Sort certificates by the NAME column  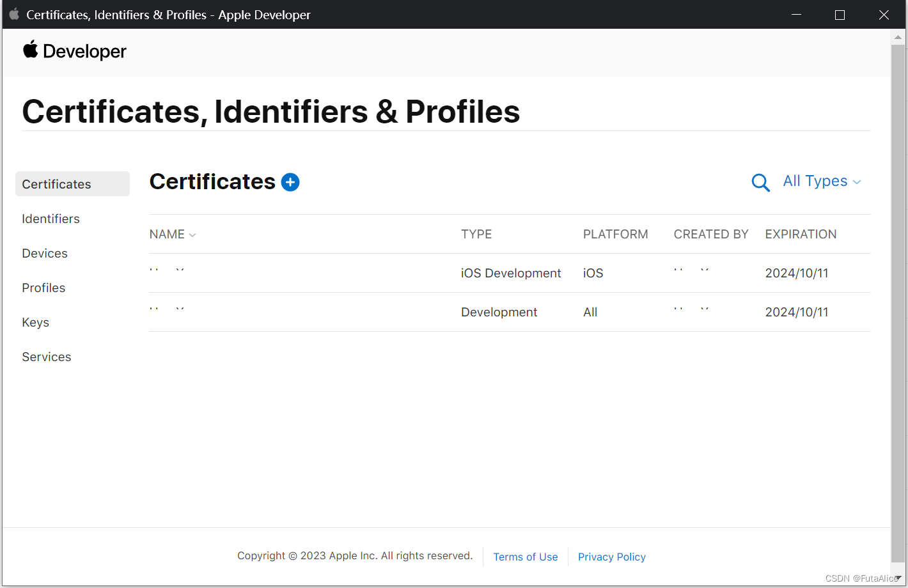pyautogui.click(x=173, y=235)
